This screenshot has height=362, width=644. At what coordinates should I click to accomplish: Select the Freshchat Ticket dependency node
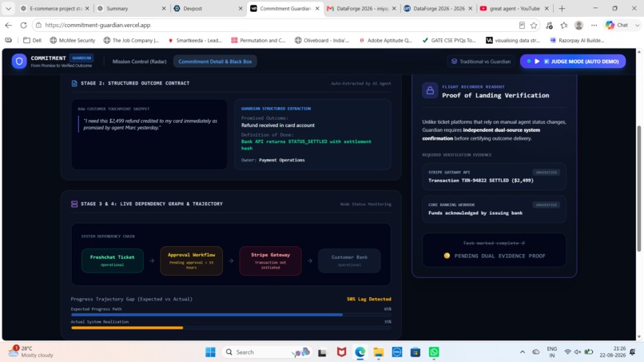coord(113,261)
